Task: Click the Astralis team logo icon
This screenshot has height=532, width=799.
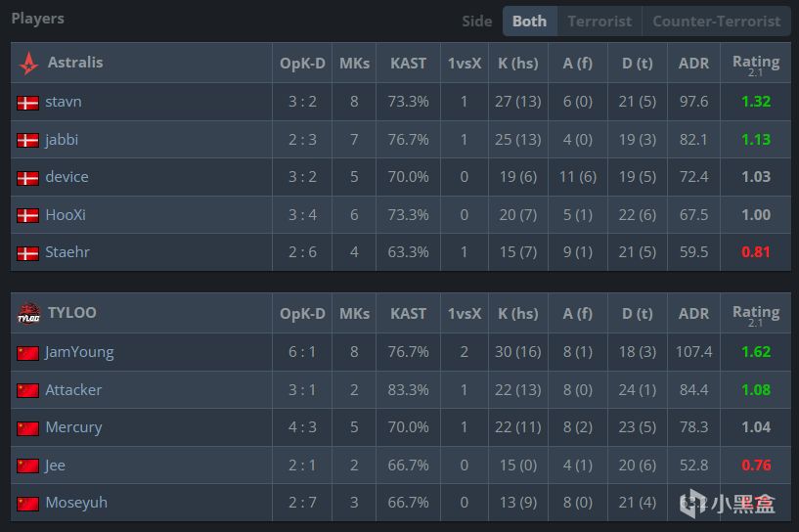Action: [x=28, y=63]
